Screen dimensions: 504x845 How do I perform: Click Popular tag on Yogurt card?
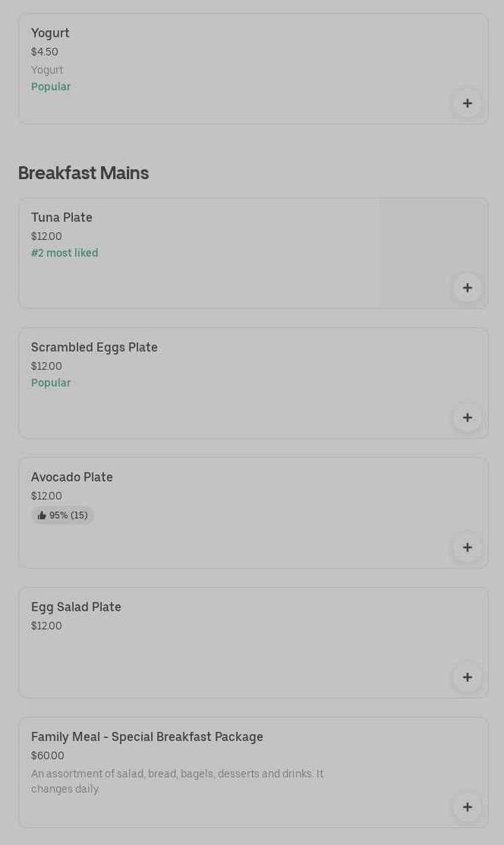pyautogui.click(x=51, y=87)
